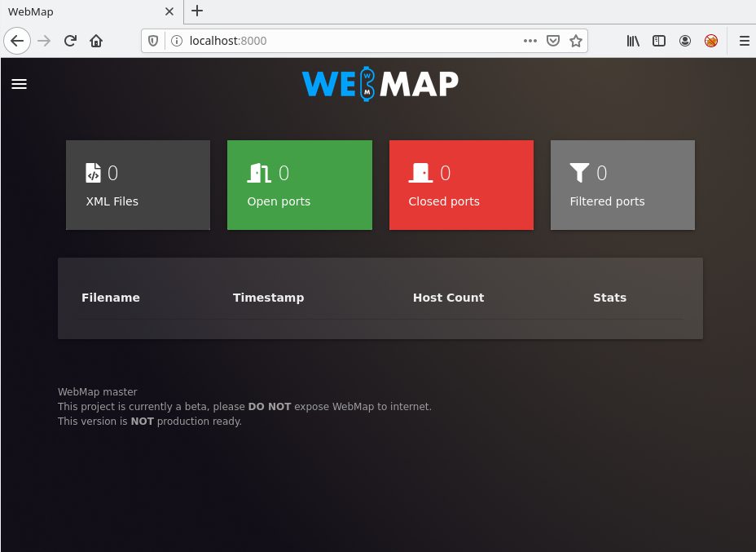Click the Open ports green card
The width and height of the screenshot is (756, 552).
[300, 185]
